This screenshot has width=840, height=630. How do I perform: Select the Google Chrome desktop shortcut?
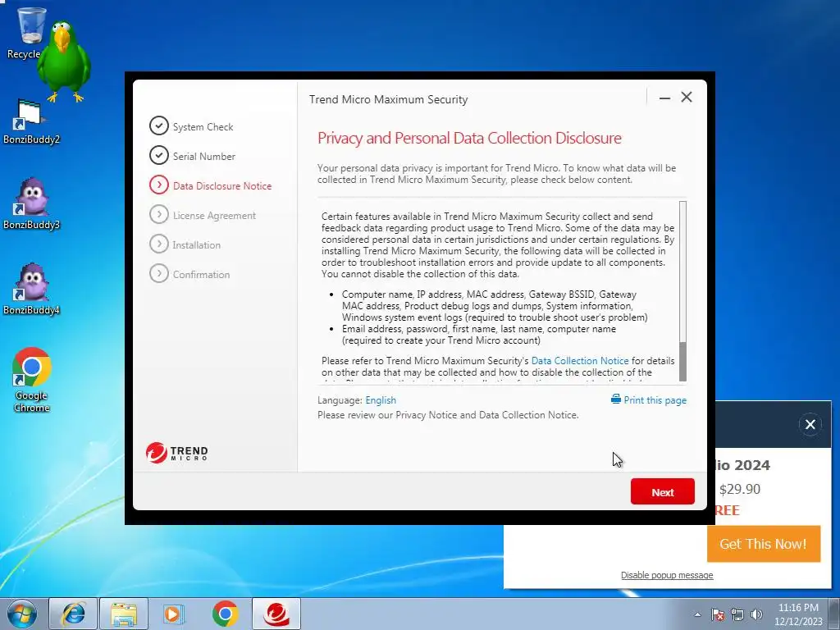32,381
